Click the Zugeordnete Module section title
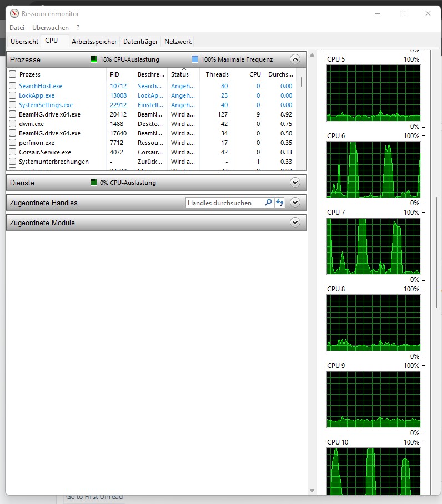The image size is (442, 504). (42, 223)
